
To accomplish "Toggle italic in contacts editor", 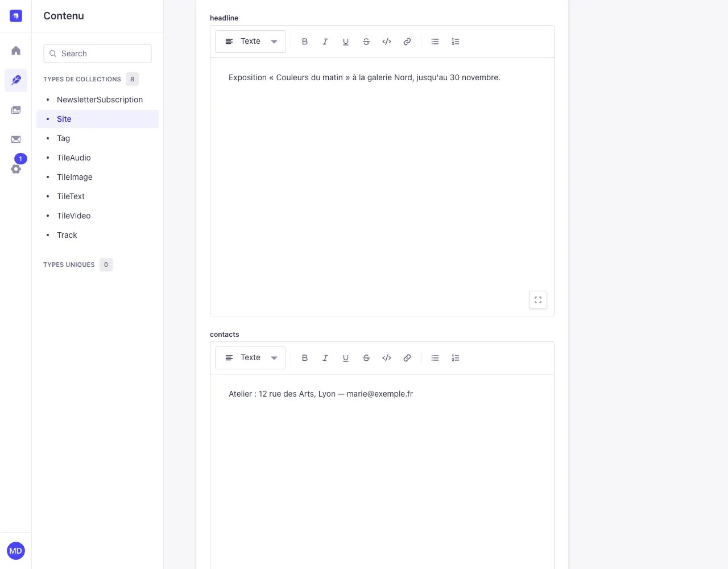I will point(325,358).
